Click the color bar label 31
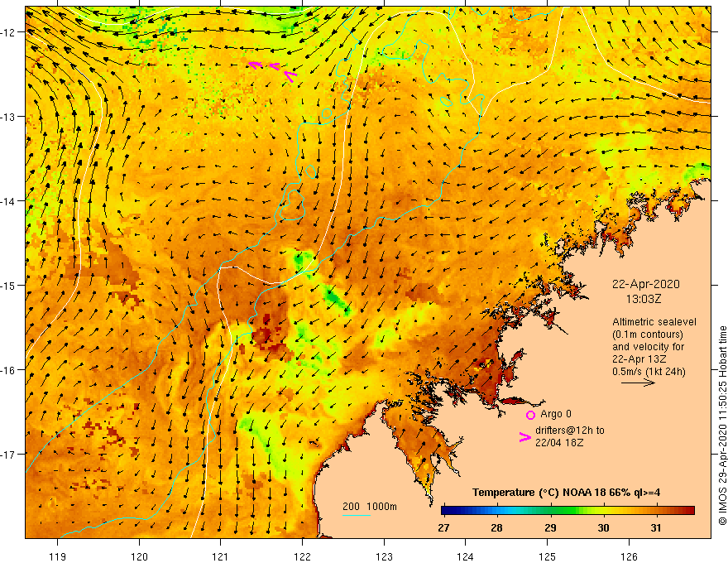The image size is (728, 563). click(655, 527)
